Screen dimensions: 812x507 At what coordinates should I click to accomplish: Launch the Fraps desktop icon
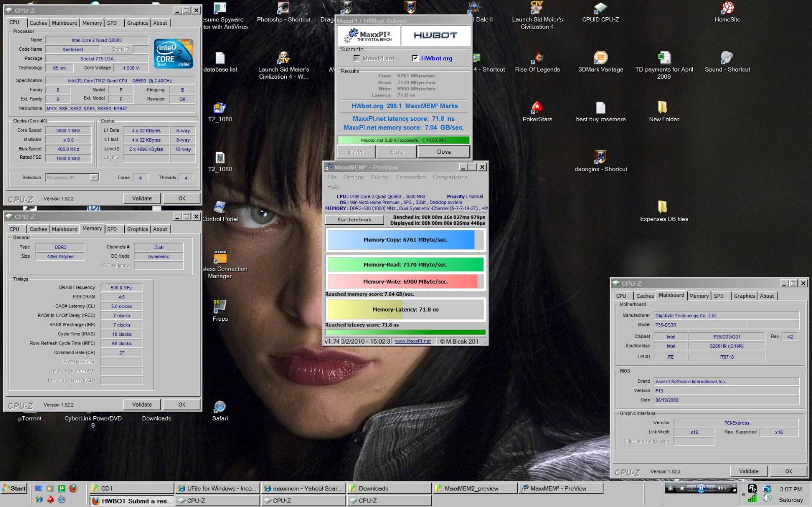220,311
